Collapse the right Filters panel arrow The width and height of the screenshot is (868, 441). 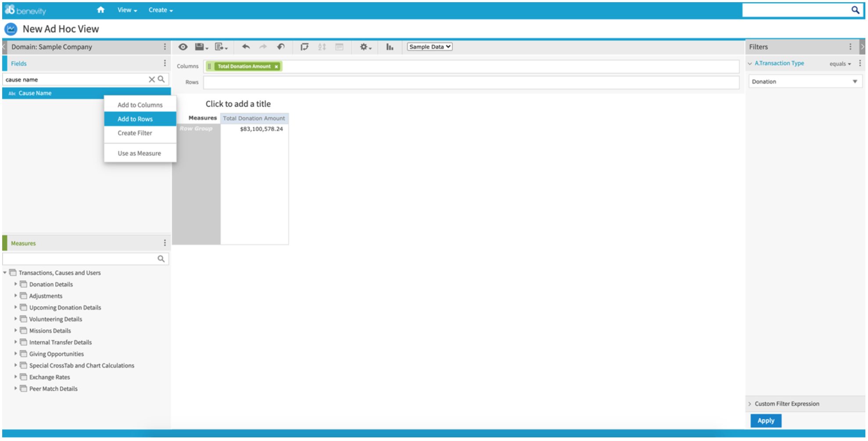point(862,47)
